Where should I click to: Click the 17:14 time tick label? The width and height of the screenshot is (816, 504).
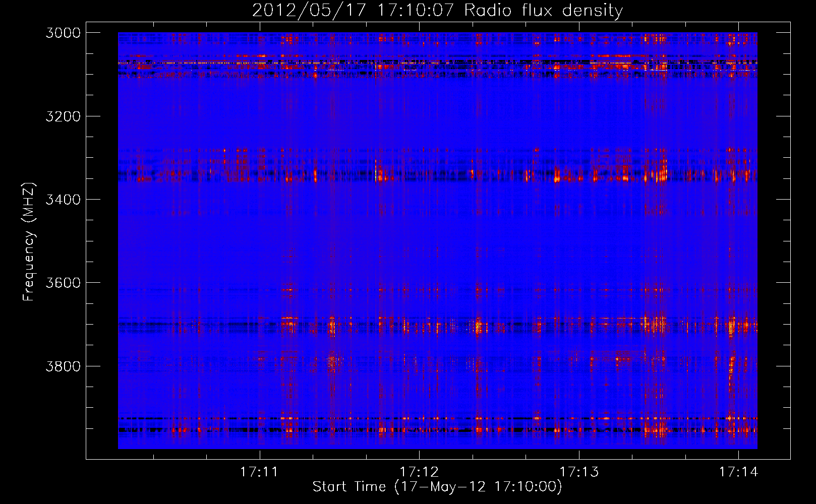click(x=738, y=472)
